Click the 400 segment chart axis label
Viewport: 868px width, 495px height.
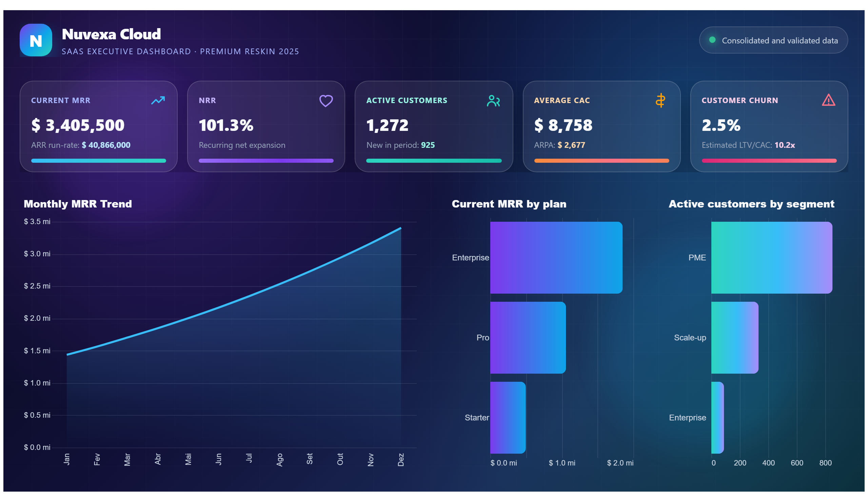click(x=768, y=463)
